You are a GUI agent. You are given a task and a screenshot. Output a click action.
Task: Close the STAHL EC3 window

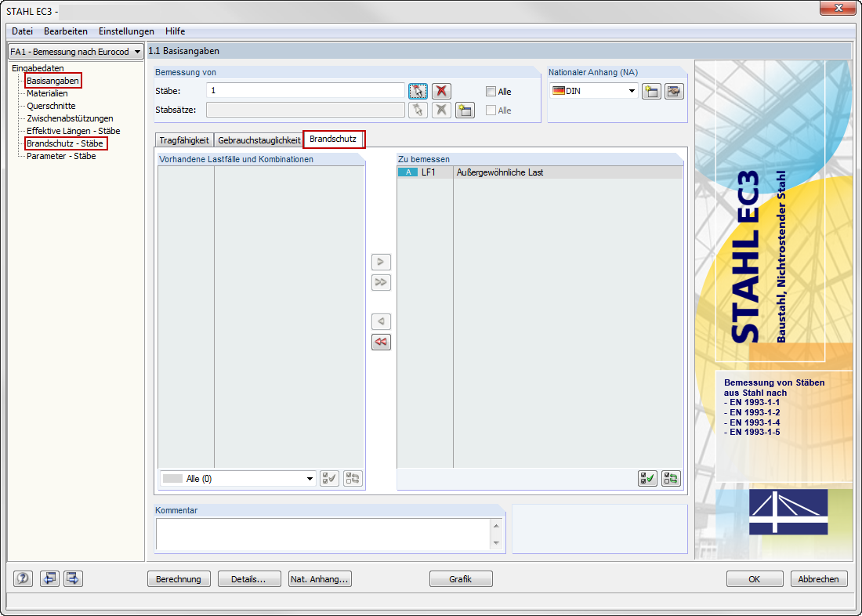(x=838, y=9)
